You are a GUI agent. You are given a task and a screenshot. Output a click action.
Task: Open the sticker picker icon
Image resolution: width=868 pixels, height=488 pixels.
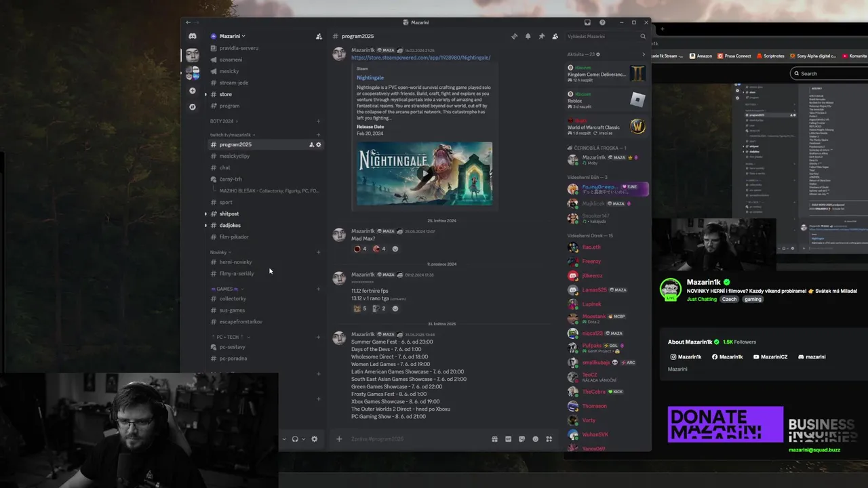pyautogui.click(x=521, y=439)
